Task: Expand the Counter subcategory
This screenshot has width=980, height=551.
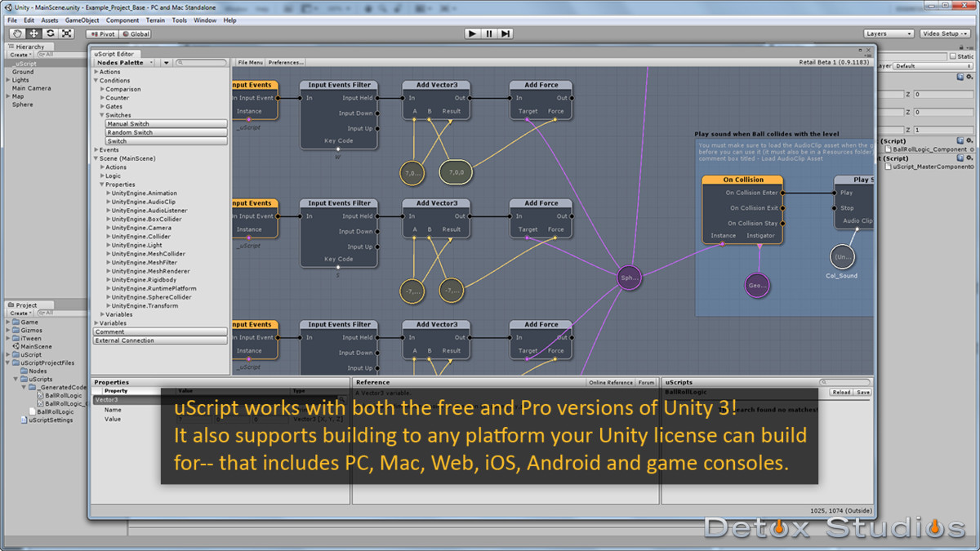Action: (x=103, y=98)
